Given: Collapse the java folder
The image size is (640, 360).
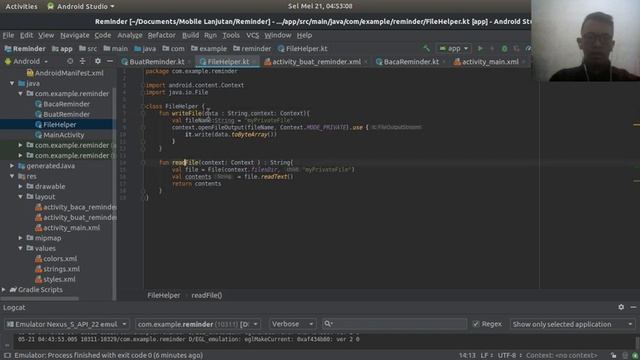Looking at the screenshot, I should pyautogui.click(x=12, y=83).
